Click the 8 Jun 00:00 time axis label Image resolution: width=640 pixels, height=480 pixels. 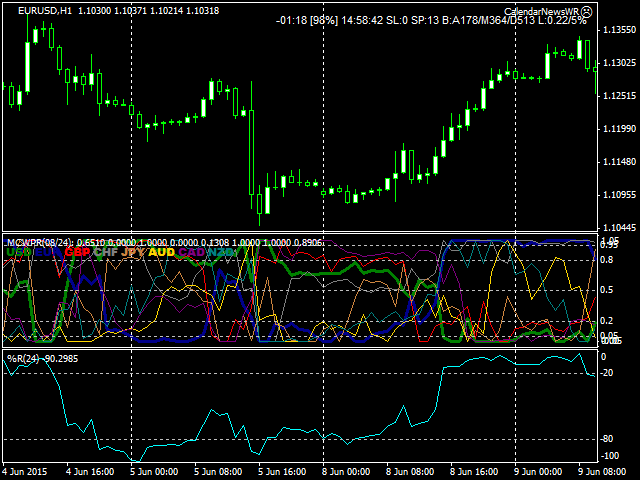pyautogui.click(x=346, y=472)
